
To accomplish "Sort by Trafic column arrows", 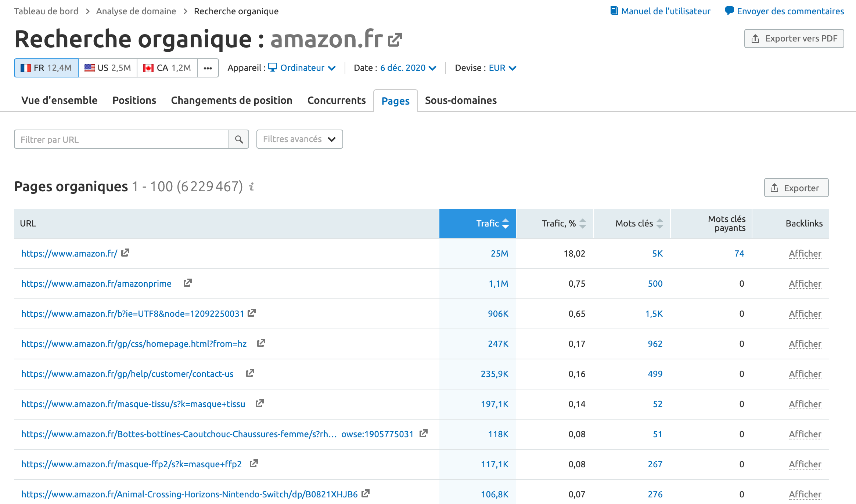I will pyautogui.click(x=506, y=224).
